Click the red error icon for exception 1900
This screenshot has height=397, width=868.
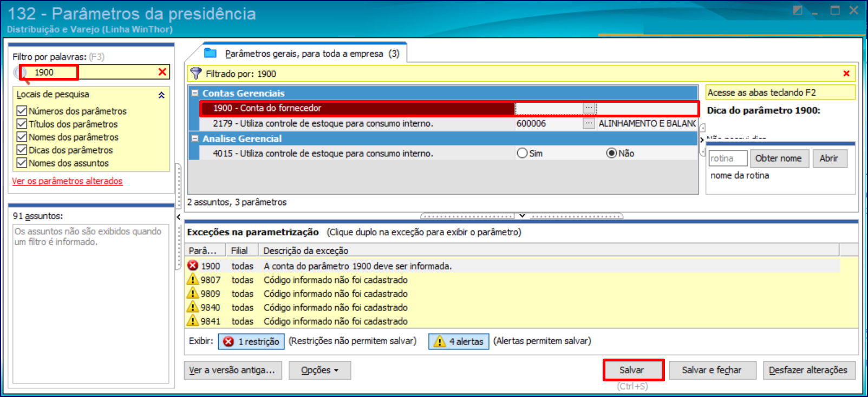point(193,266)
